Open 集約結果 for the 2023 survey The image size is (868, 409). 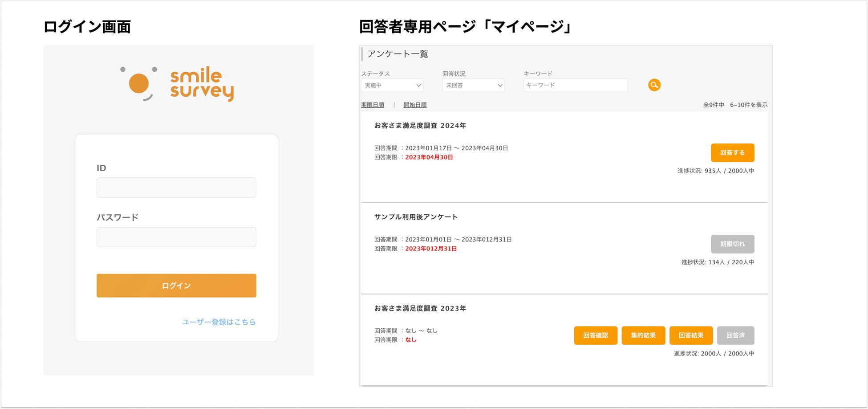pos(643,335)
